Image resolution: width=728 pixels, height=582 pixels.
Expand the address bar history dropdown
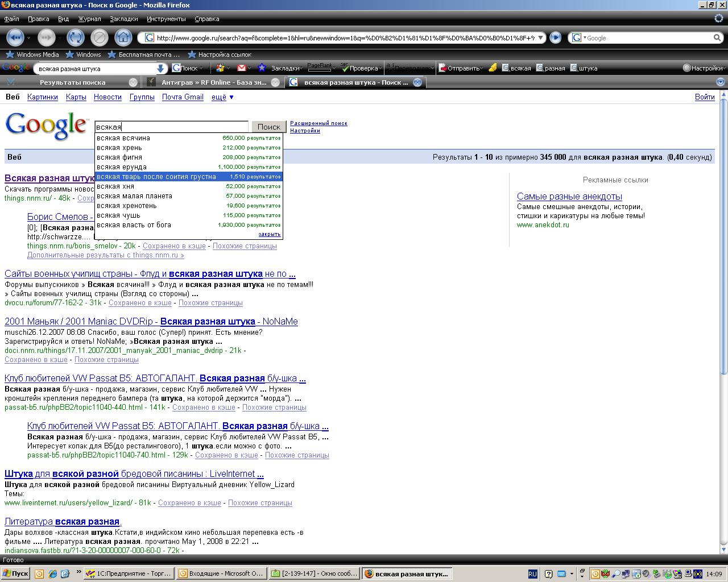coord(540,38)
